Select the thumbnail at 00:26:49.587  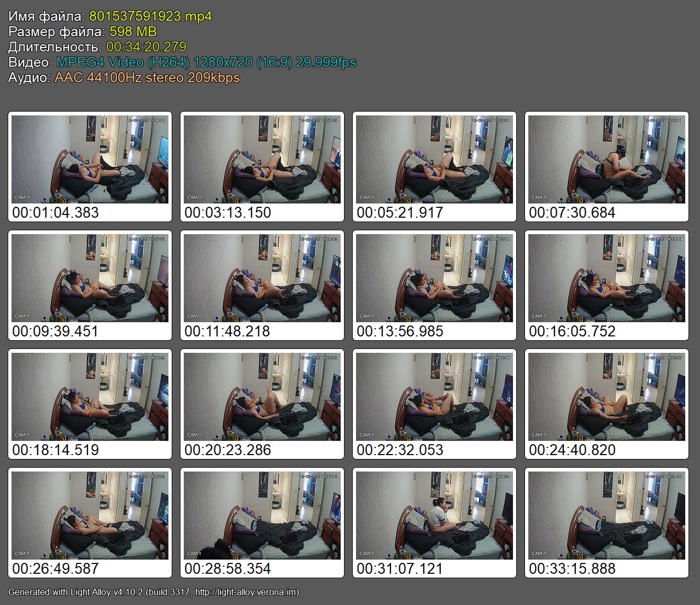90,515
